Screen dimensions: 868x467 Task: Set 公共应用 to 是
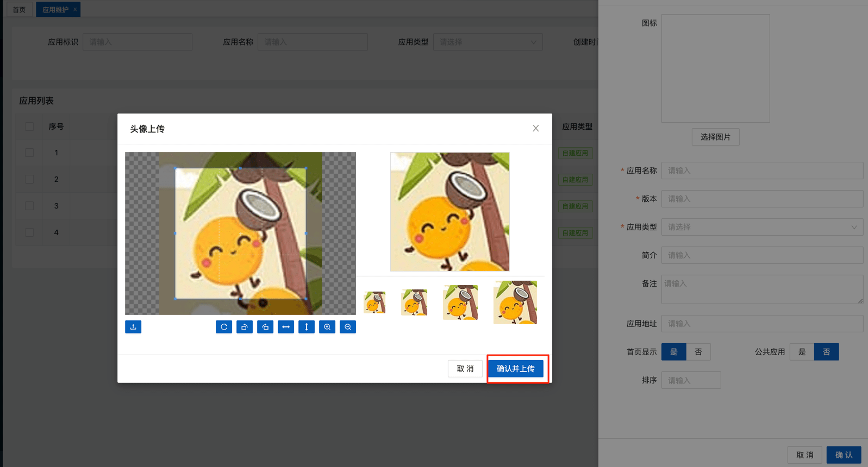tap(802, 352)
